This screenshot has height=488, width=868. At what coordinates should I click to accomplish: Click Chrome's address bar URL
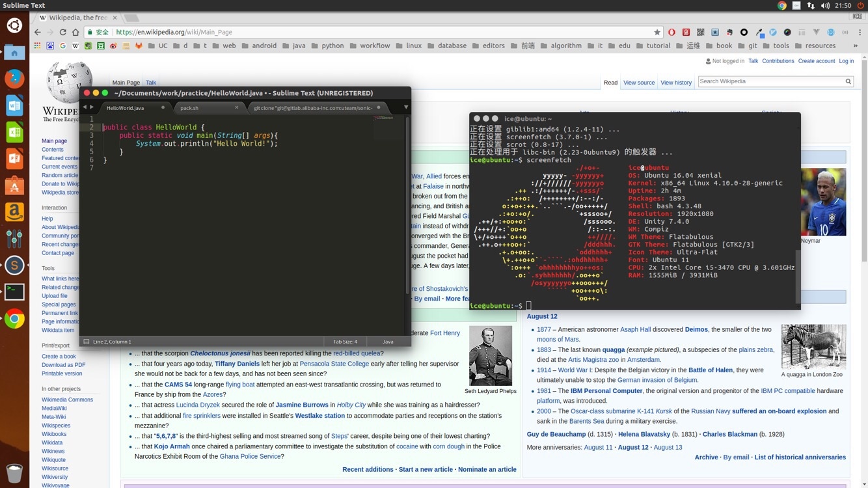pos(174,32)
